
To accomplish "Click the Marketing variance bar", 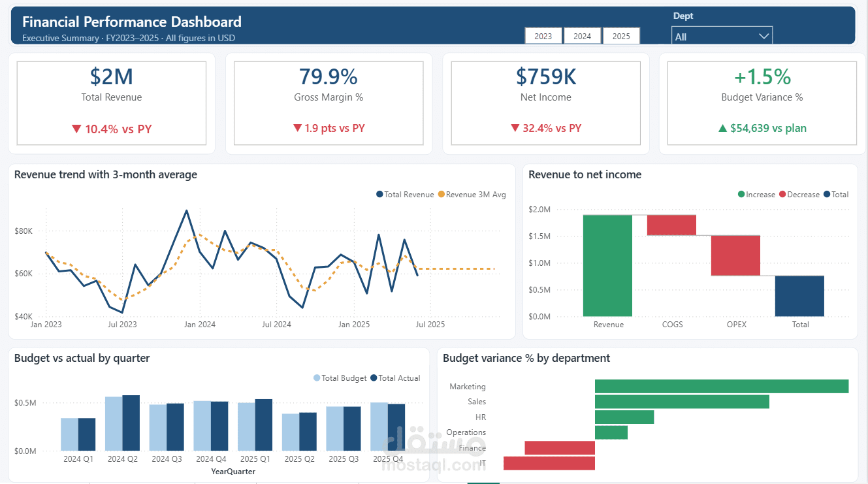I will click(x=722, y=387).
